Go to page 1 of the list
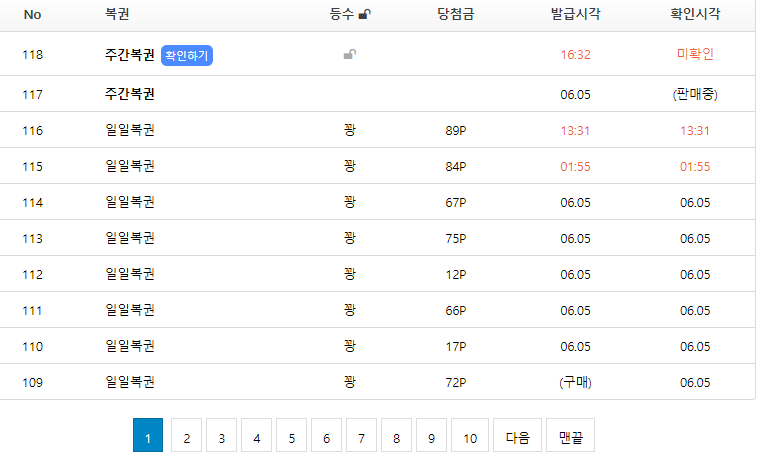759x465 pixels. coord(148,435)
